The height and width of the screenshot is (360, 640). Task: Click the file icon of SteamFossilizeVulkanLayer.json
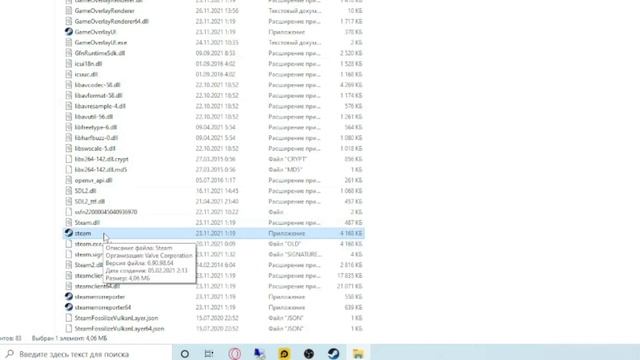[x=69, y=318]
